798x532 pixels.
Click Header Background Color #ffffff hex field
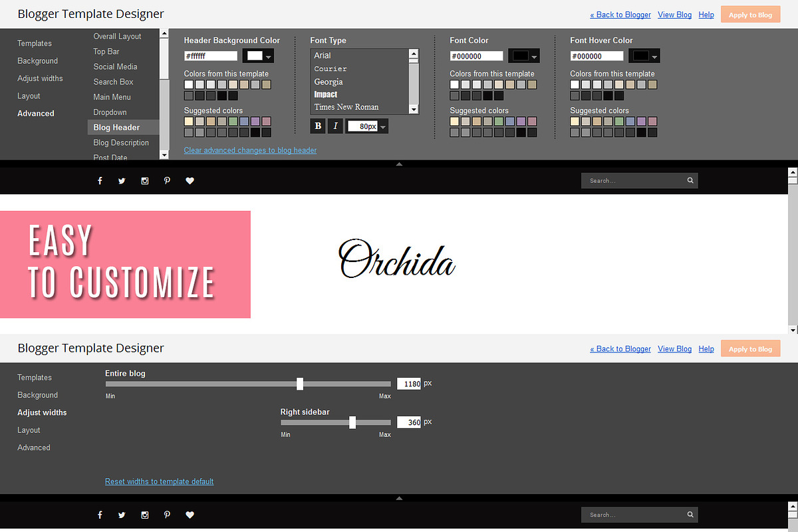(211, 57)
